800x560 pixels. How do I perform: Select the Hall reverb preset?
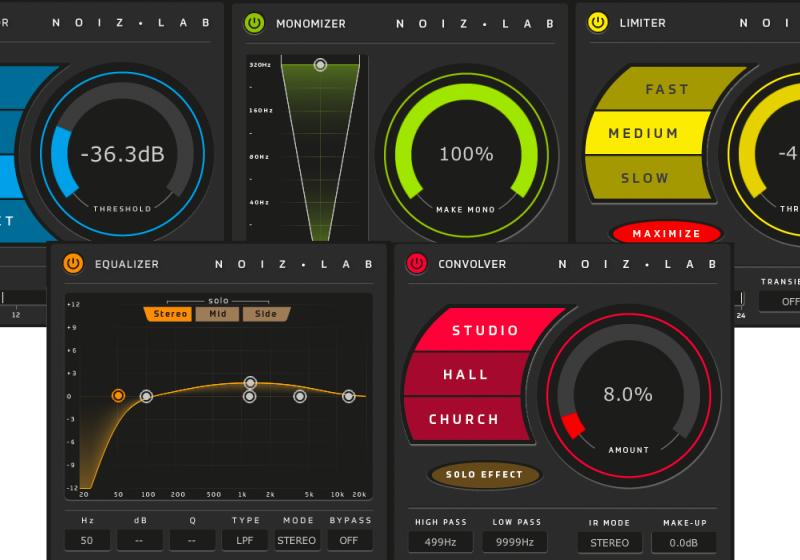pos(466,375)
